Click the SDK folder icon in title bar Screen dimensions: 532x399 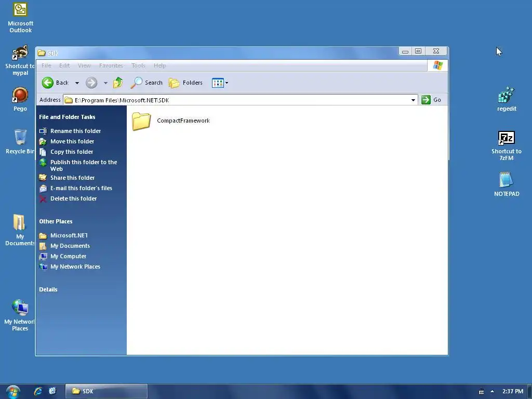[x=42, y=53]
